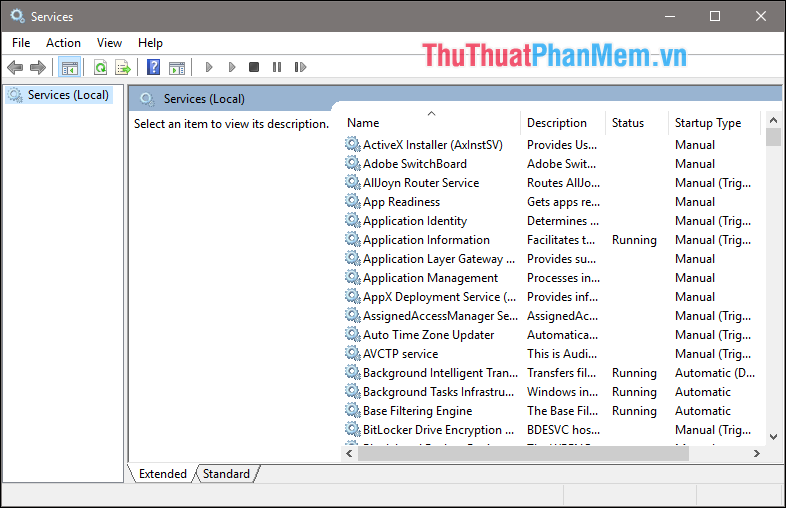Select the Application Layer Gateway service row
The height and width of the screenshot is (508, 786).
(x=551, y=259)
